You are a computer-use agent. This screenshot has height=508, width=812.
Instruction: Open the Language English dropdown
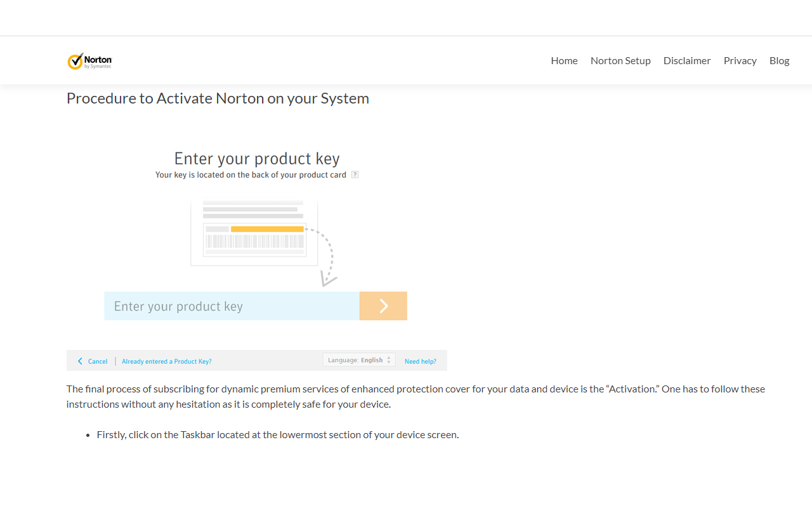[x=359, y=360]
